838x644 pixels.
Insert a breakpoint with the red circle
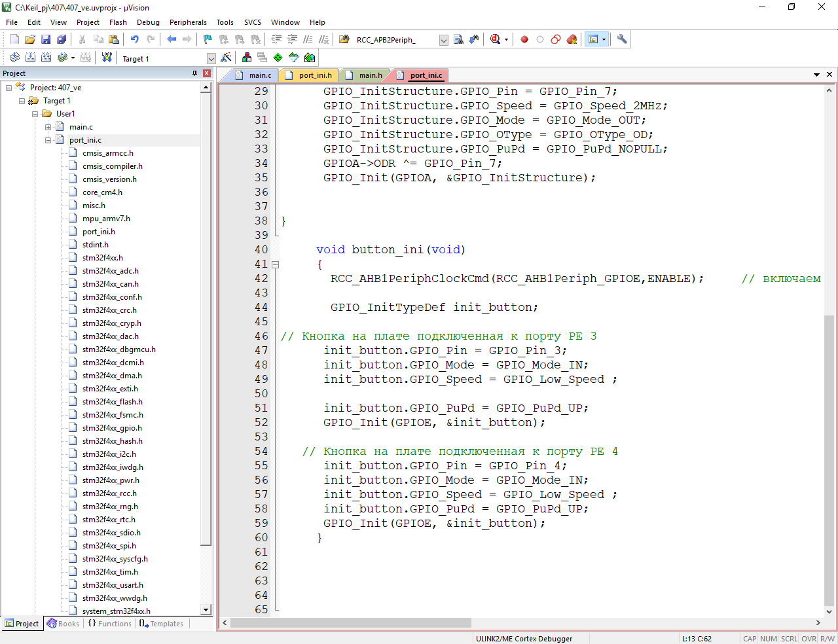[524, 39]
